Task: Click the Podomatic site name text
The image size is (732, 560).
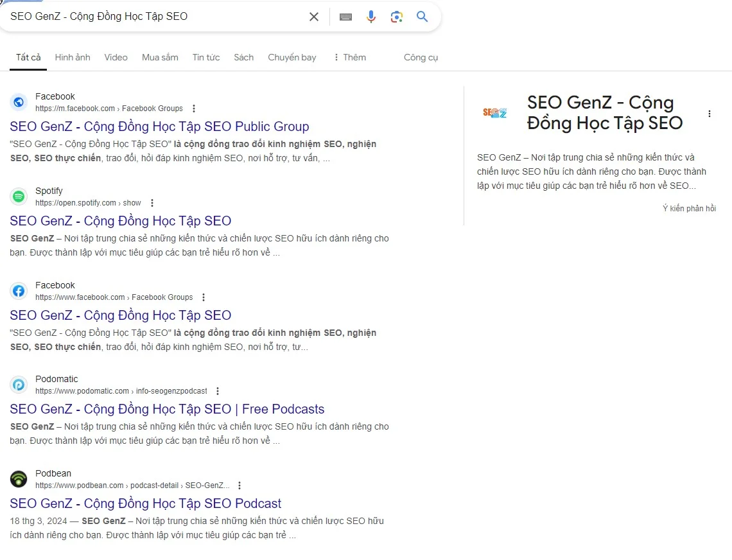Action: pyautogui.click(x=57, y=379)
